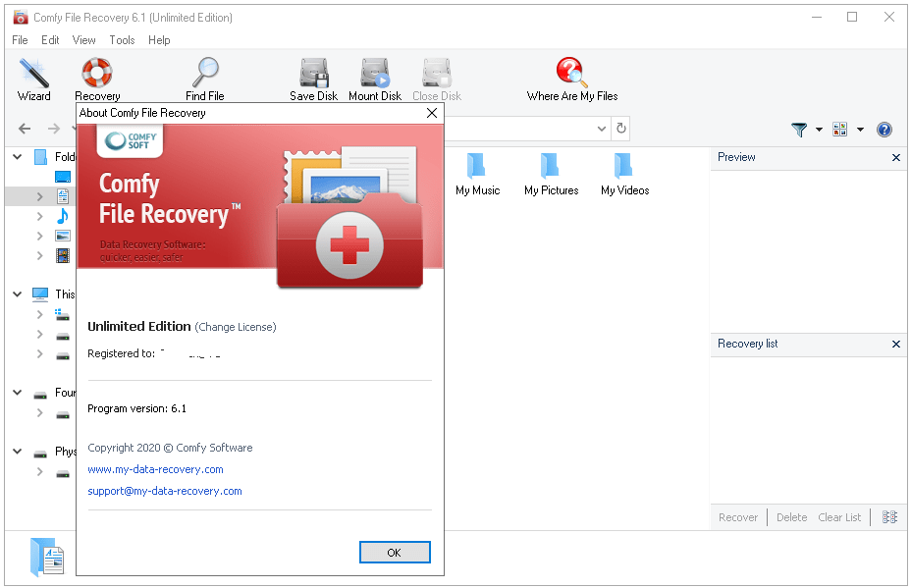The image size is (911, 588).
Task: Click the Save Disk toolbar icon
Action: pyautogui.click(x=314, y=80)
